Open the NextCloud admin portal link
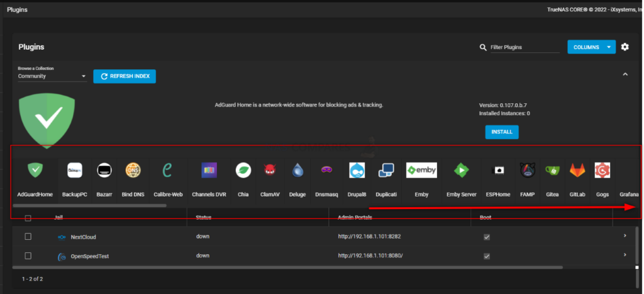The width and height of the screenshot is (644, 294). tap(369, 237)
